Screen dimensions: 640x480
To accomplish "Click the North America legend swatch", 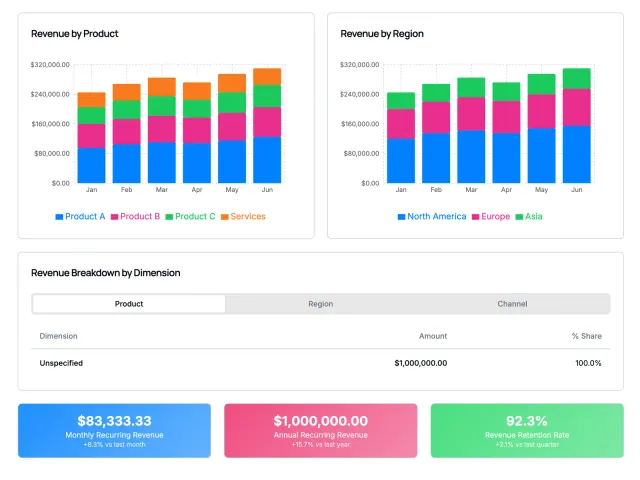I will (401, 217).
